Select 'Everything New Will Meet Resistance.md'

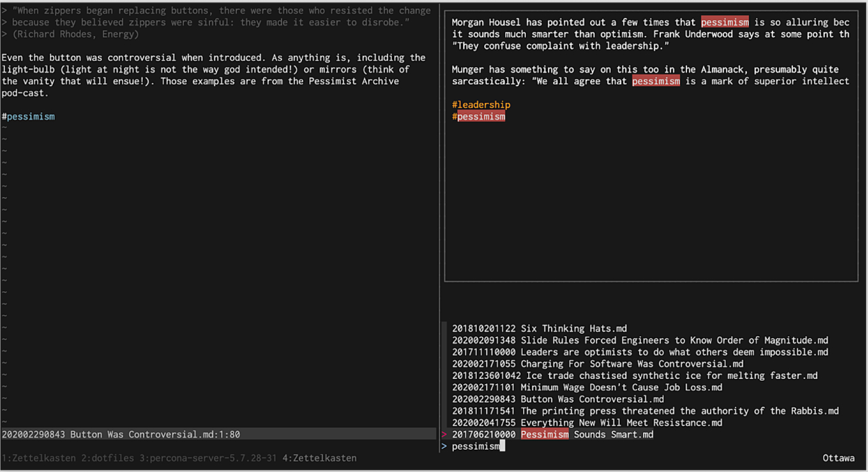pyautogui.click(x=587, y=423)
